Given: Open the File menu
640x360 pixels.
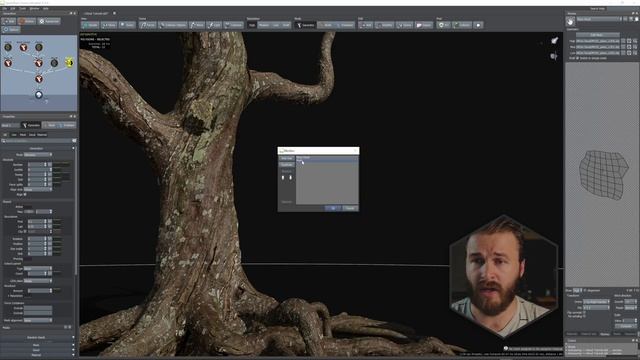Looking at the screenshot, I should (4, 8).
